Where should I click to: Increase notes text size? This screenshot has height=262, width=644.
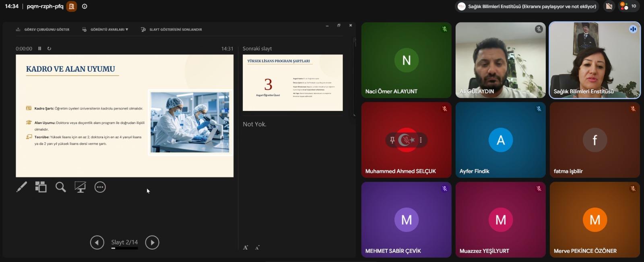point(246,247)
